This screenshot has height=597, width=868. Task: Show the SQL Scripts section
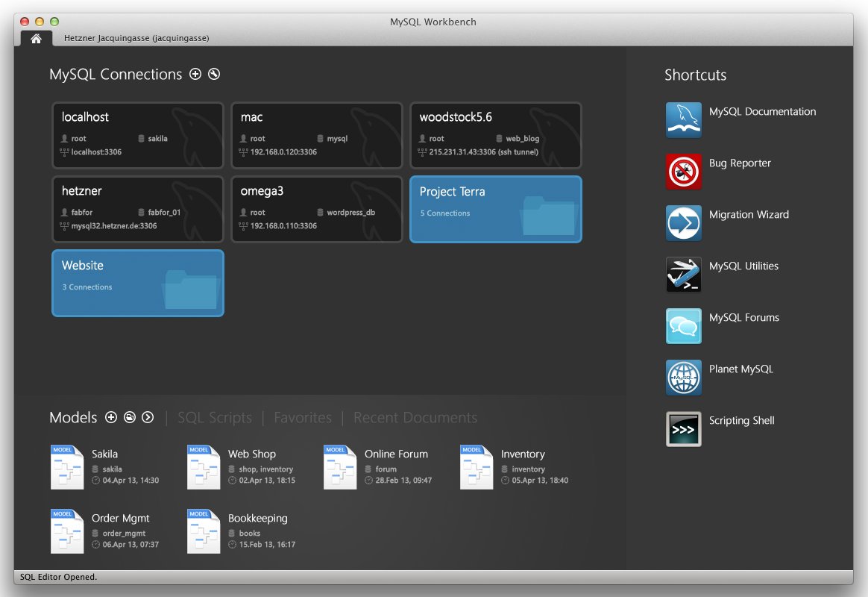click(x=215, y=418)
